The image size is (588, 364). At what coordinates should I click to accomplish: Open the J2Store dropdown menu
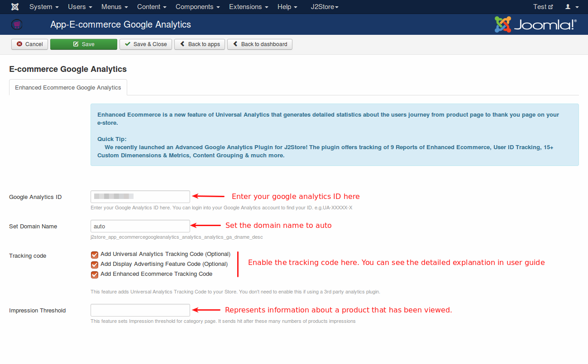tap(325, 7)
